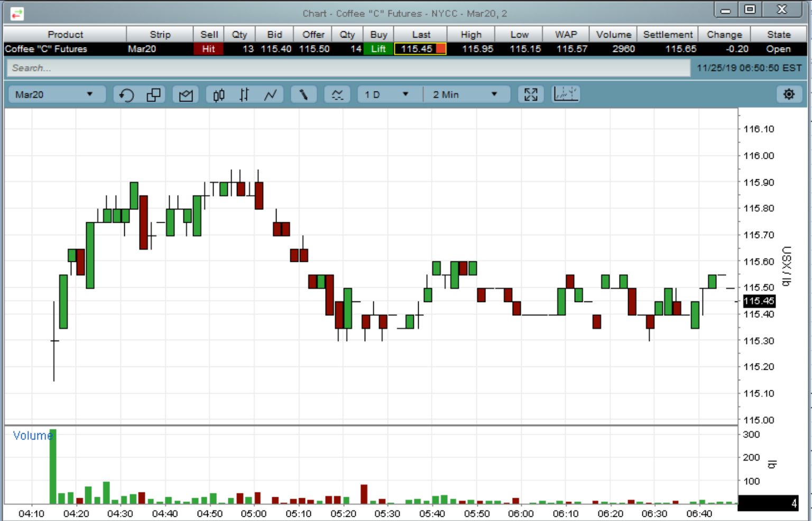
Task: Click the envelope chart icon in the toolbar
Action: tap(186, 95)
